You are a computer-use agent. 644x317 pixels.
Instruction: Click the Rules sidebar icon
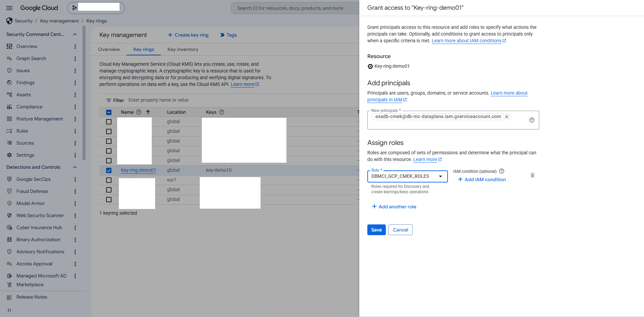(9, 131)
